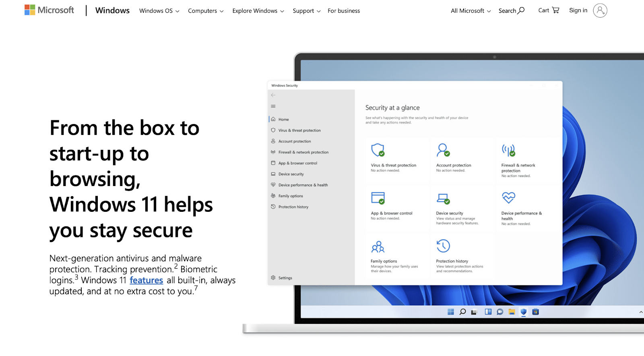This screenshot has width=644, height=356.
Task: Click the 'Protection history' tile label
Action: (452, 261)
